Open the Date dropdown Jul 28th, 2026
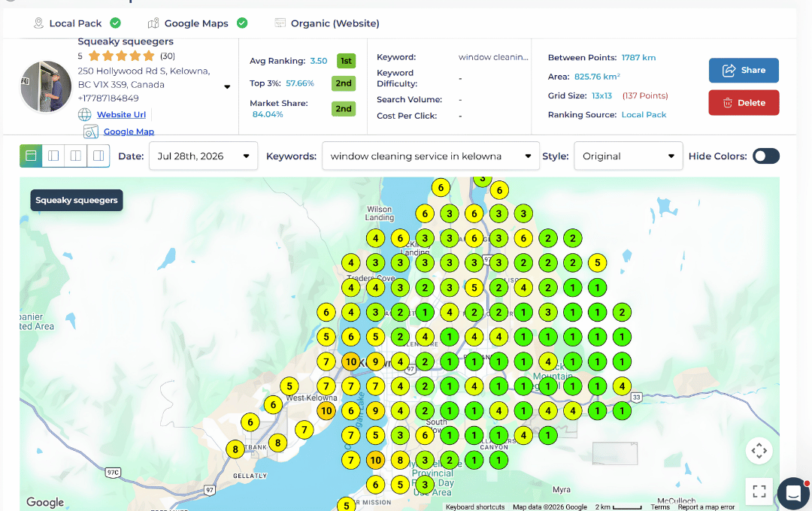This screenshot has width=812, height=511. point(204,156)
